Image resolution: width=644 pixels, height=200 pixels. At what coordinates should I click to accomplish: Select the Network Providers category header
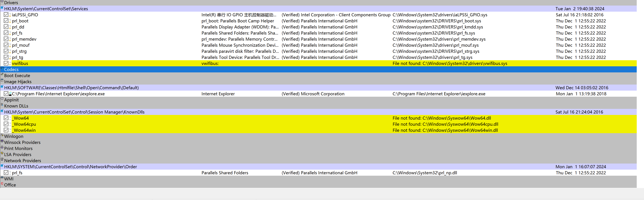[x=23, y=161]
